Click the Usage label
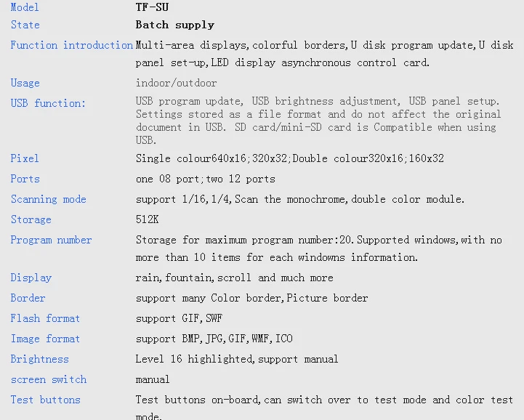 tap(25, 83)
